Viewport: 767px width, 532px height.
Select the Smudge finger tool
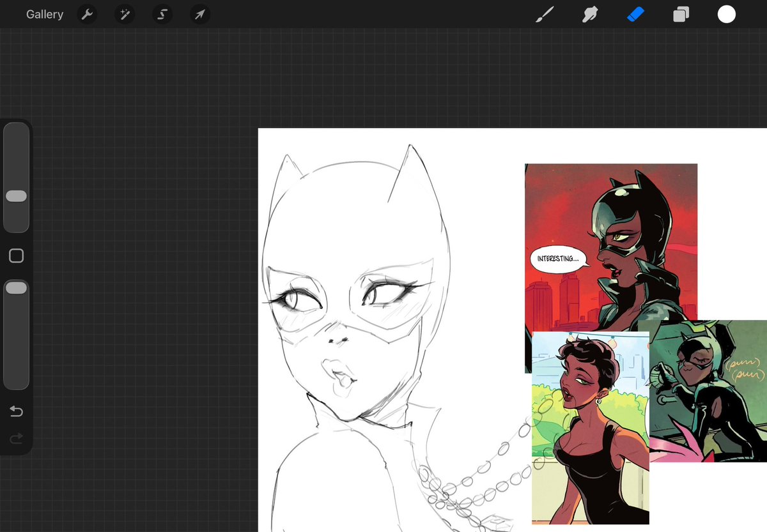click(589, 15)
